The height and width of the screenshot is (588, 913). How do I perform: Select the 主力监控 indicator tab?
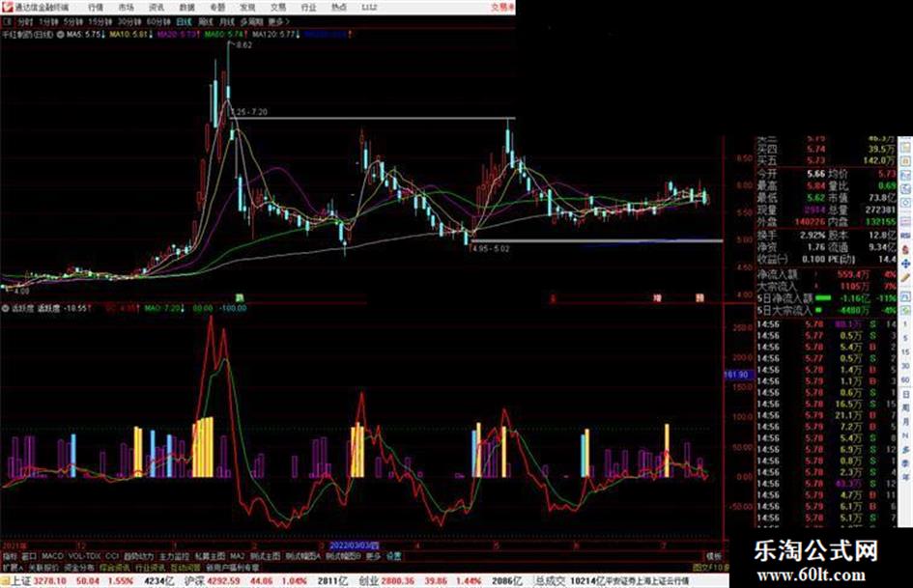click(x=174, y=556)
